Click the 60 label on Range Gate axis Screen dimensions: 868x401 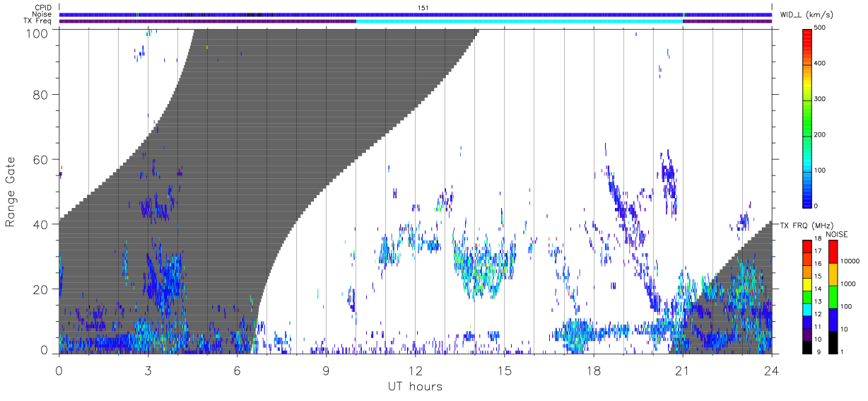click(41, 159)
